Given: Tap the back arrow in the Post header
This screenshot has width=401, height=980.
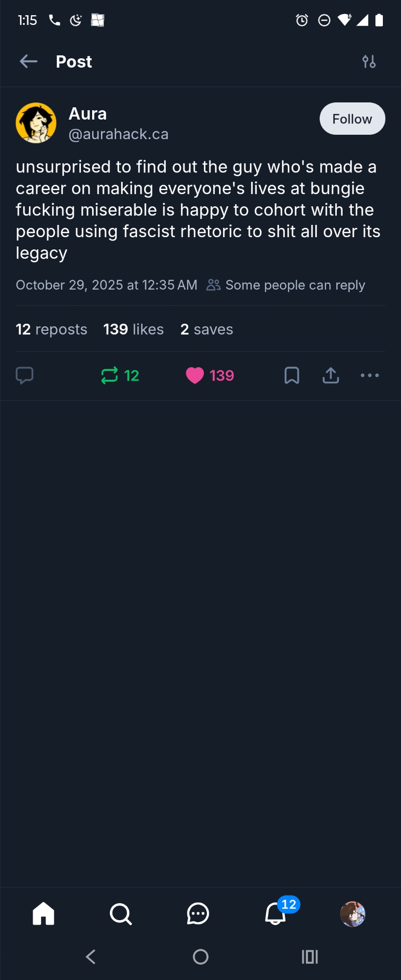Looking at the screenshot, I should coord(28,61).
